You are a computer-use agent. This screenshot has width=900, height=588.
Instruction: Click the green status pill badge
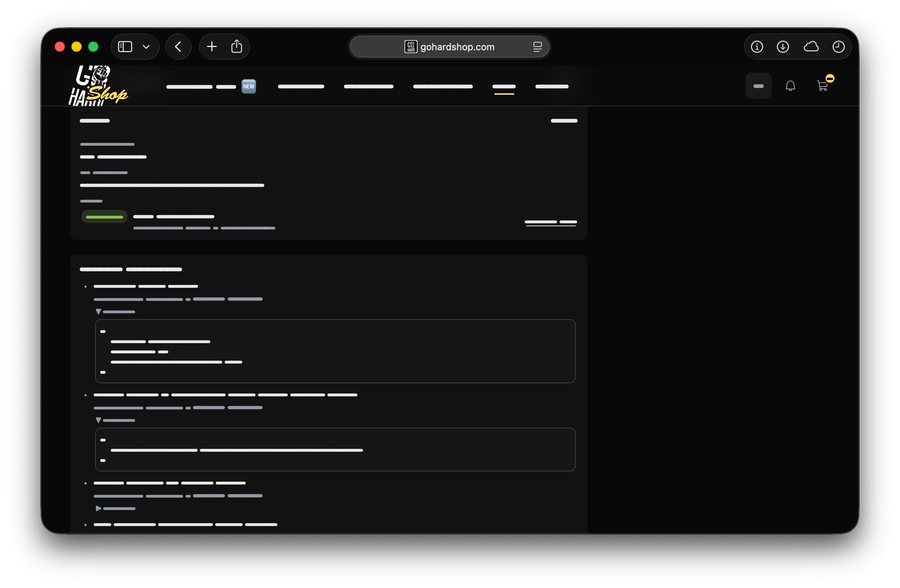[104, 217]
